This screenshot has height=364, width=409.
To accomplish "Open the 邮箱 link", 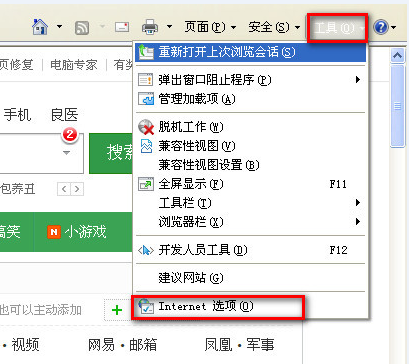I will pos(143,345).
